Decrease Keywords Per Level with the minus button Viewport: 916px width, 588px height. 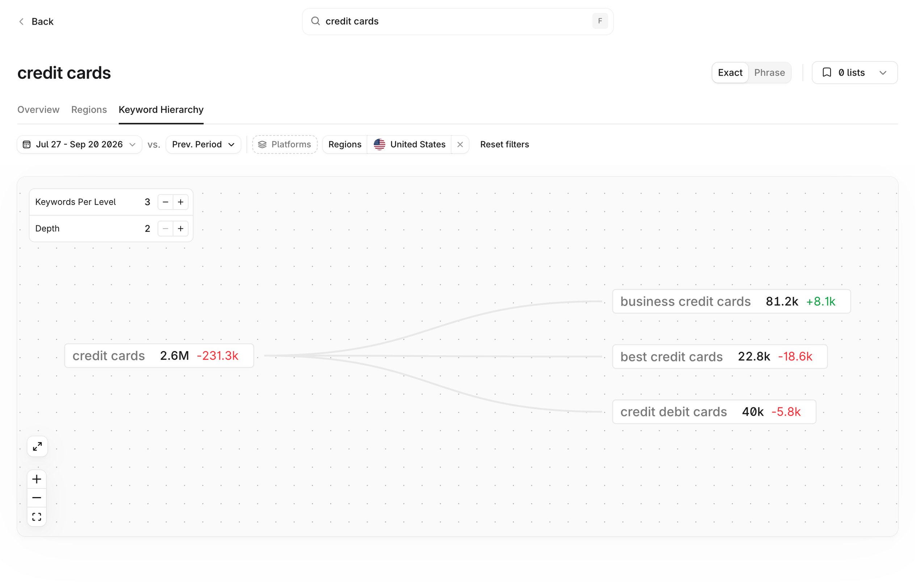[x=165, y=202]
